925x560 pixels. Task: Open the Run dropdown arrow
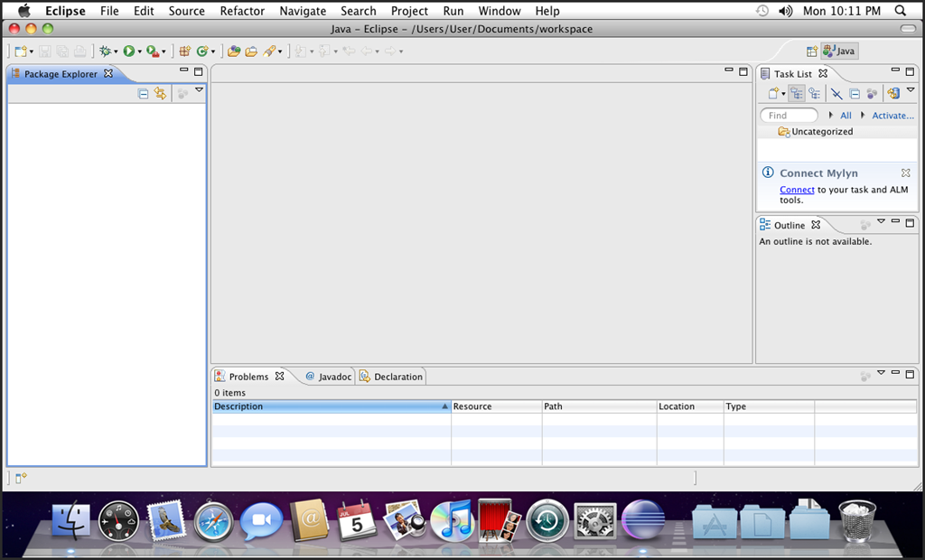140,51
